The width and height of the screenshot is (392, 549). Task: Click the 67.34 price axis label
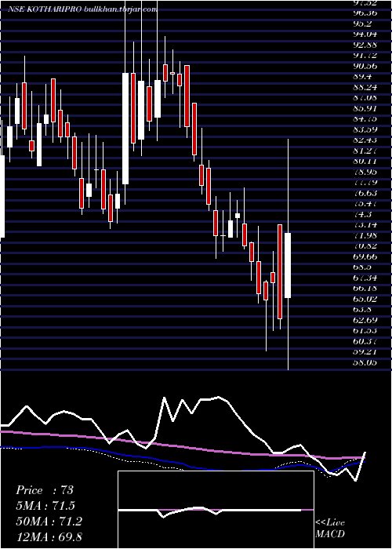coord(365,278)
